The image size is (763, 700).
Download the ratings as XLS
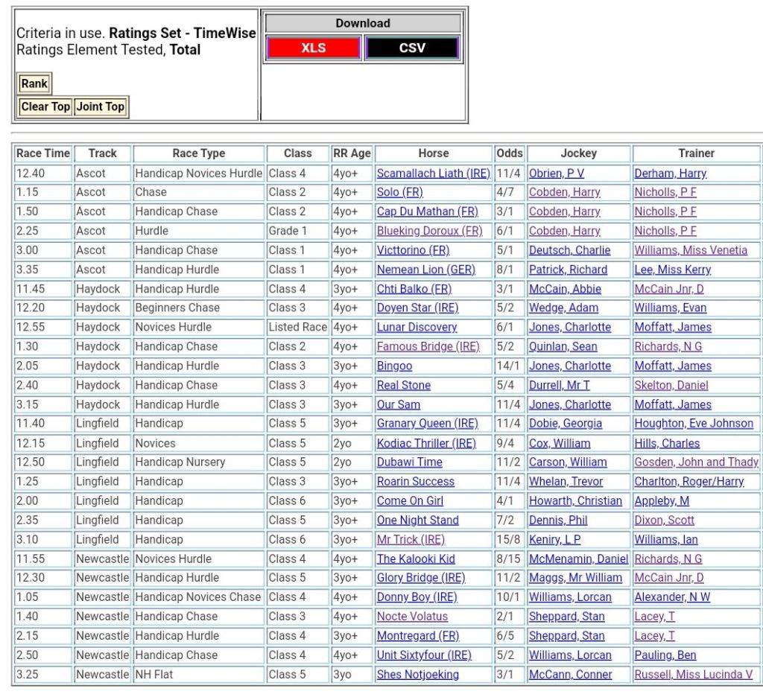click(313, 48)
